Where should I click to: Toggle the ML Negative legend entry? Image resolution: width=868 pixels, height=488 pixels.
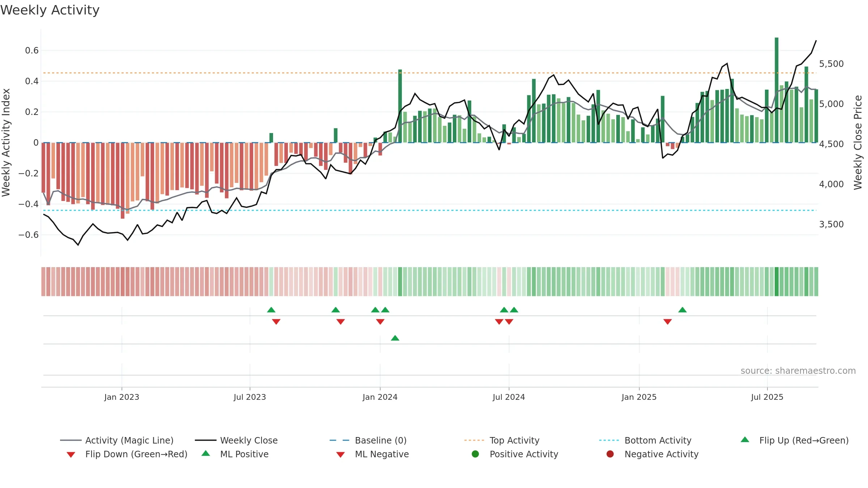(373, 454)
